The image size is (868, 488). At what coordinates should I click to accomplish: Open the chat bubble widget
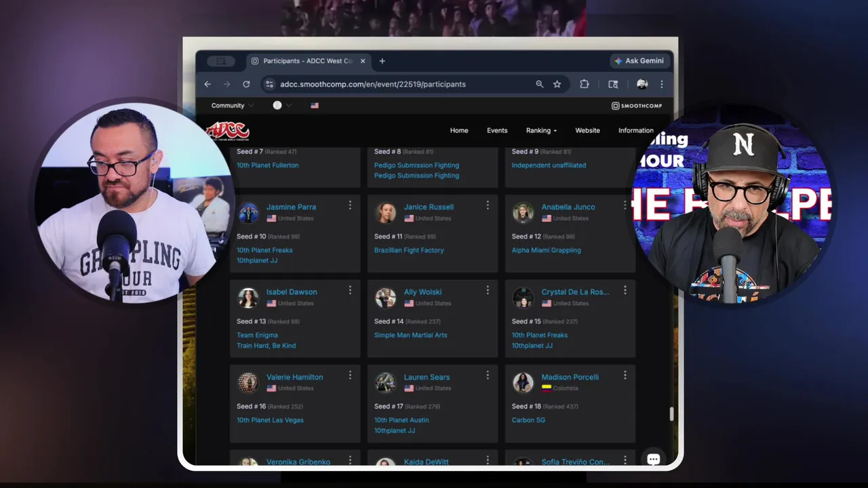[x=653, y=459]
